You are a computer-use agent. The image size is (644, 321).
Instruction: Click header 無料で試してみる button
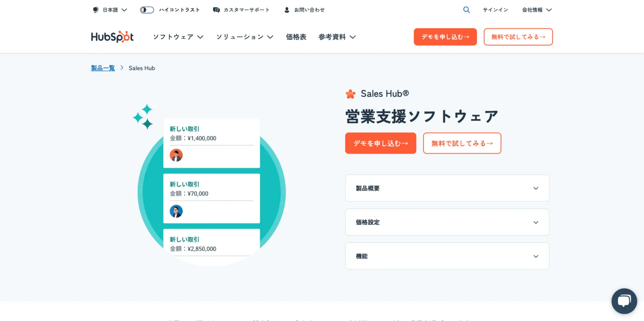518,37
